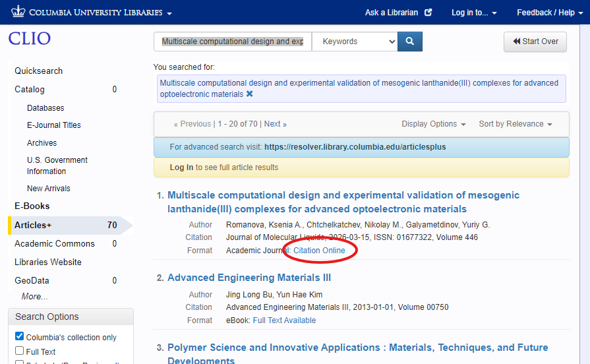Click the searched-for query text box

click(x=361, y=88)
